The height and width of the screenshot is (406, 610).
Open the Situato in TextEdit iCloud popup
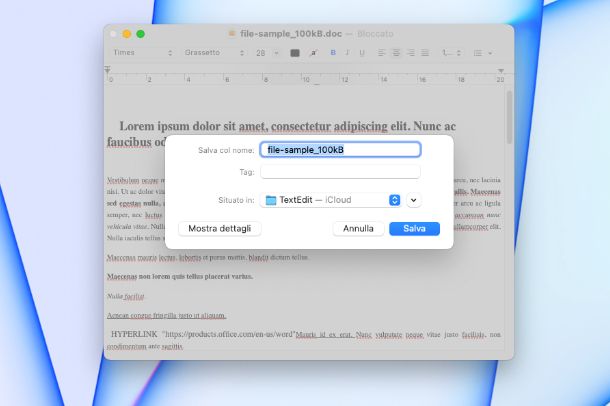point(331,200)
